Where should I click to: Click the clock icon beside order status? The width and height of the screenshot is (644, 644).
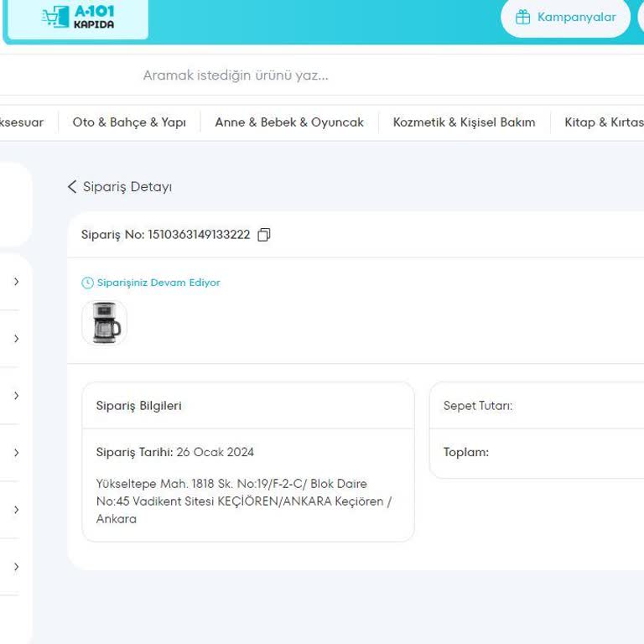click(87, 283)
